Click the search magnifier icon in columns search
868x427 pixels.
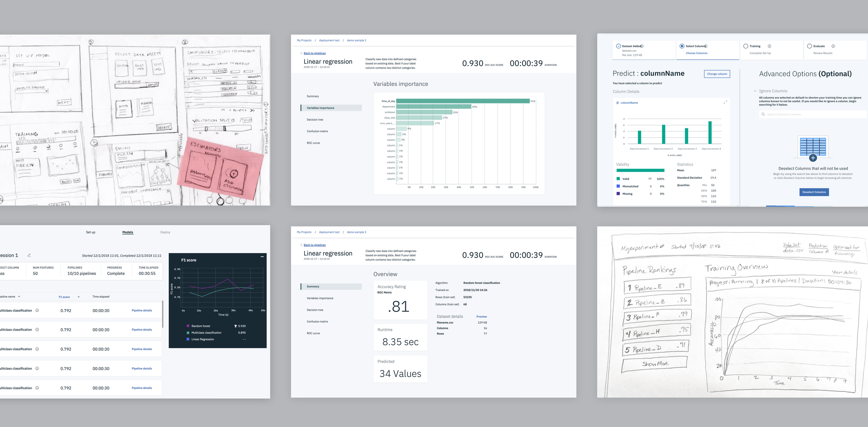click(763, 114)
